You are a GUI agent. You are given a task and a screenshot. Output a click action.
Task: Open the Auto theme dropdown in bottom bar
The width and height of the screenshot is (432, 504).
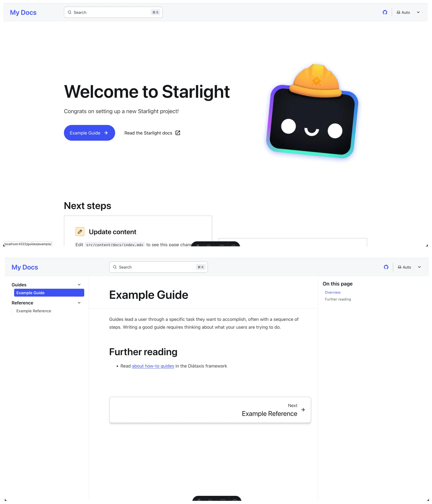(x=409, y=267)
